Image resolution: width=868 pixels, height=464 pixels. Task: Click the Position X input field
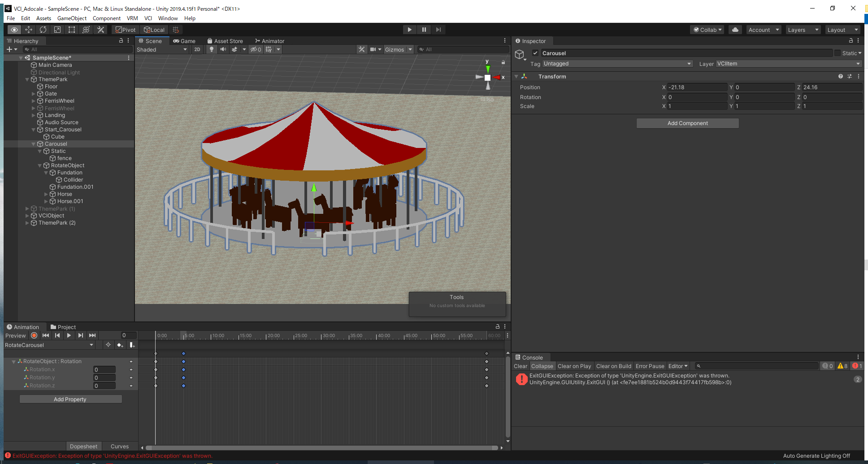tap(696, 87)
